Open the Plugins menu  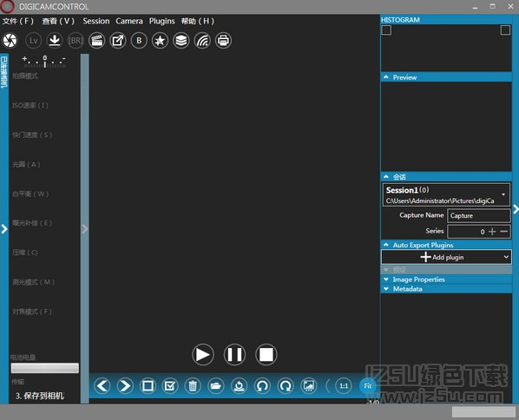(161, 21)
